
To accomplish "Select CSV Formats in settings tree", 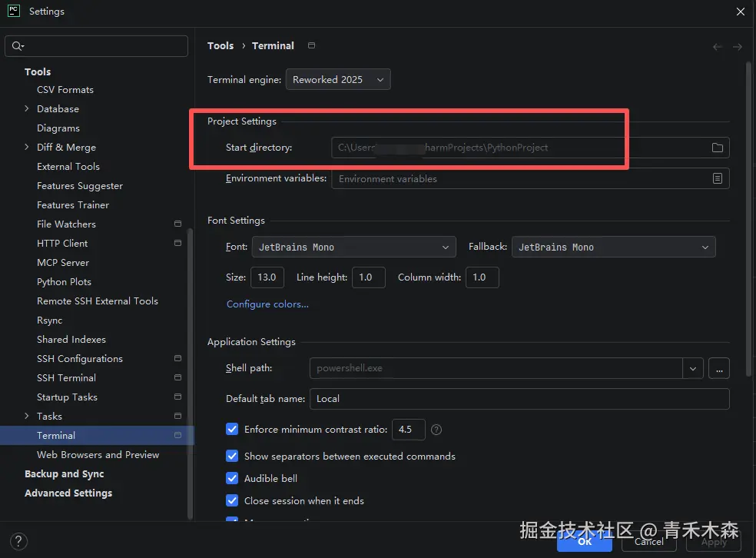I will coord(65,90).
